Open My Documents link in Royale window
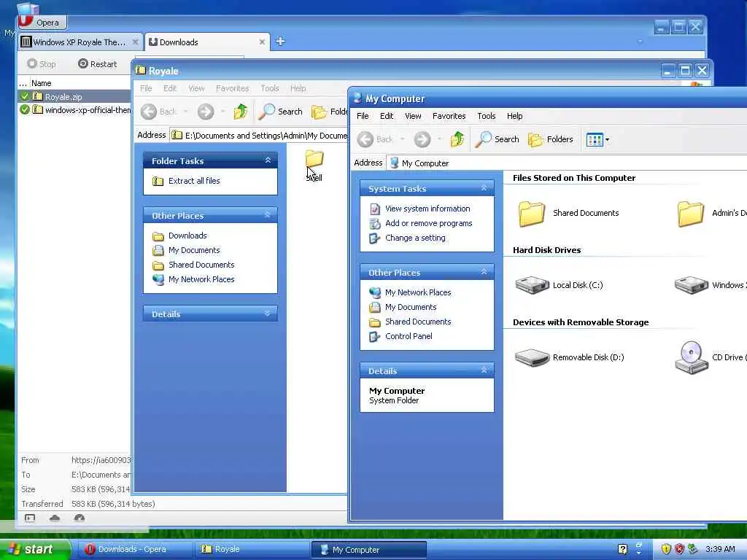The width and height of the screenshot is (747, 560). (x=194, y=251)
